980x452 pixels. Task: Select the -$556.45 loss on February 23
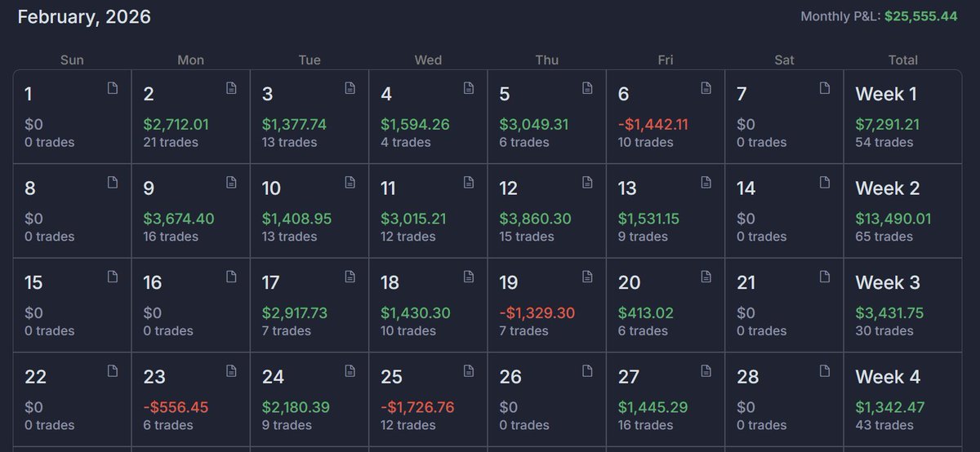176,407
